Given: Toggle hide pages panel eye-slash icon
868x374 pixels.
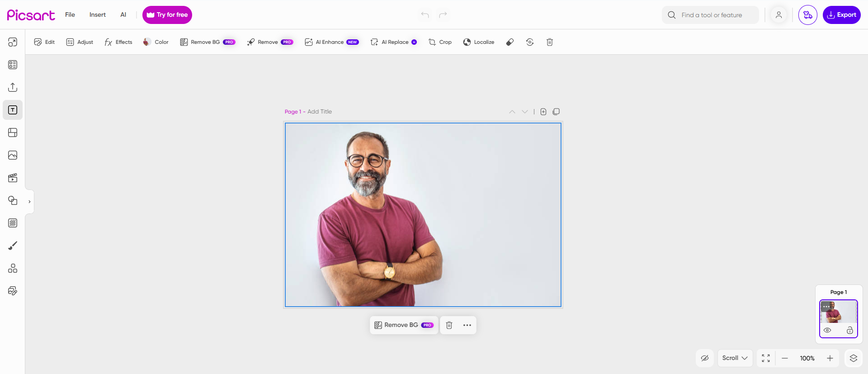Looking at the screenshot, I should click(705, 358).
